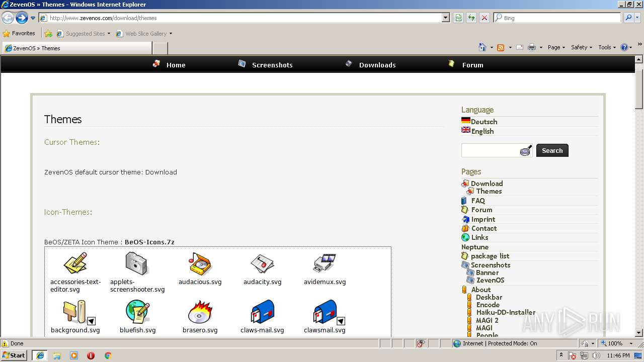This screenshot has width=644, height=362.
Task: Click the accessories-text-editor.svg icon
Action: (75, 264)
